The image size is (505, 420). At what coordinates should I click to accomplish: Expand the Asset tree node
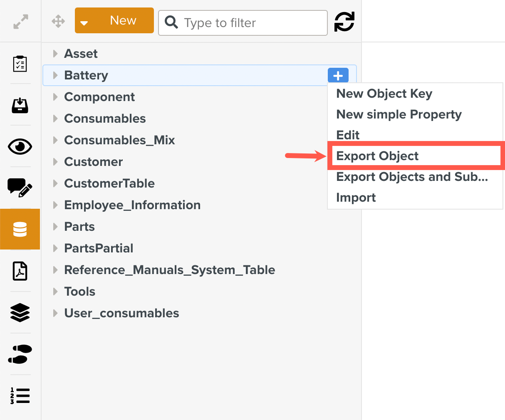click(x=55, y=54)
